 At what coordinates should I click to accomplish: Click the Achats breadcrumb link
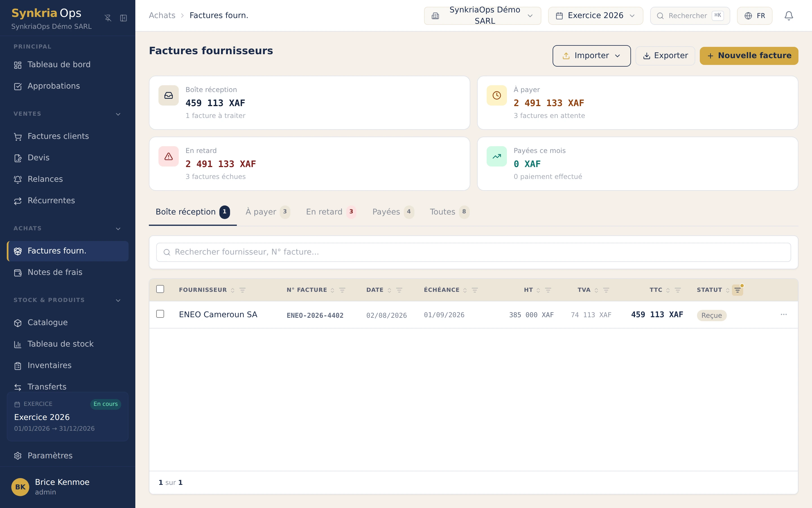(162, 16)
